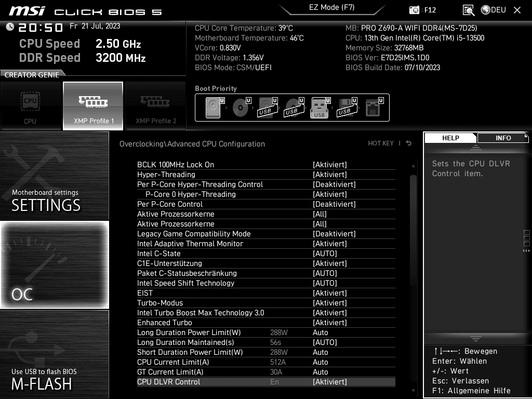Edit GT Current Limit(A) value
Screen dimensions: 532x399
320,372
